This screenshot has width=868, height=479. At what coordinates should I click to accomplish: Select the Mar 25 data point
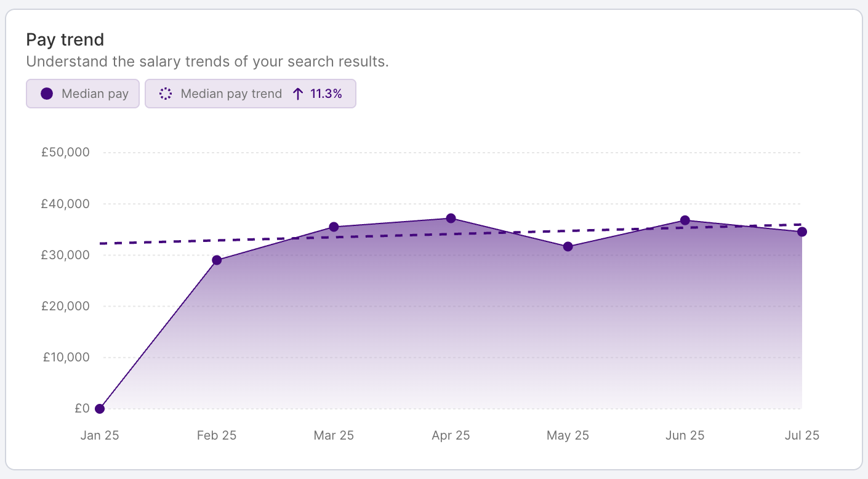tap(334, 227)
